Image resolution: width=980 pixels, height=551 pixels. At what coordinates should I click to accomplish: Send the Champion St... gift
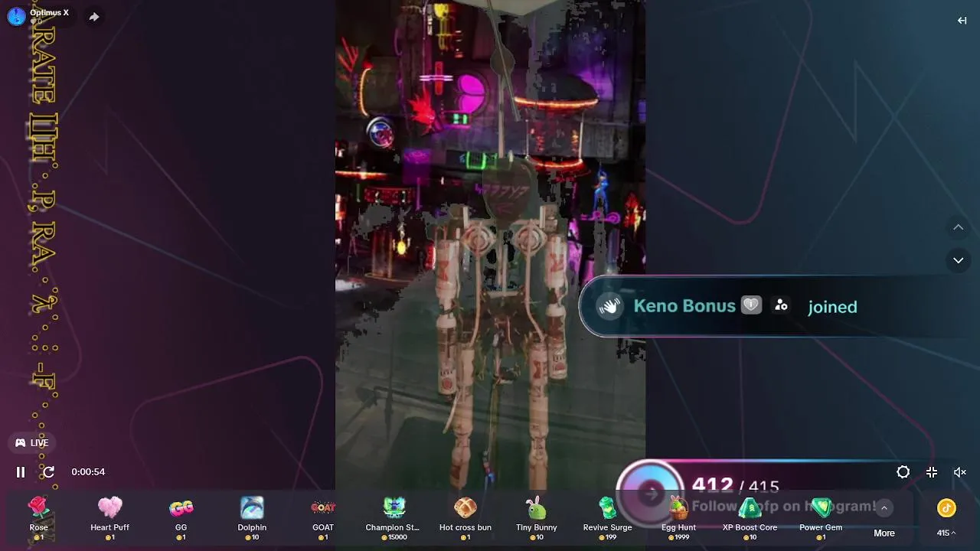click(394, 518)
